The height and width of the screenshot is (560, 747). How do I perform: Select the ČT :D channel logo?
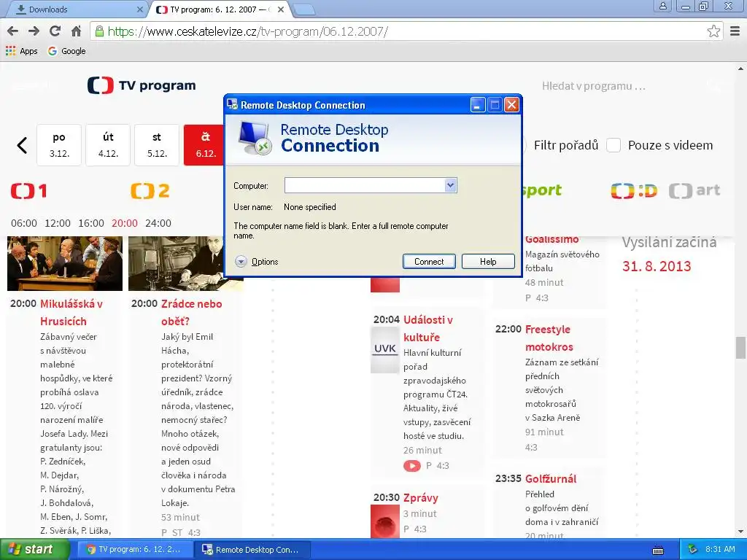634,191
